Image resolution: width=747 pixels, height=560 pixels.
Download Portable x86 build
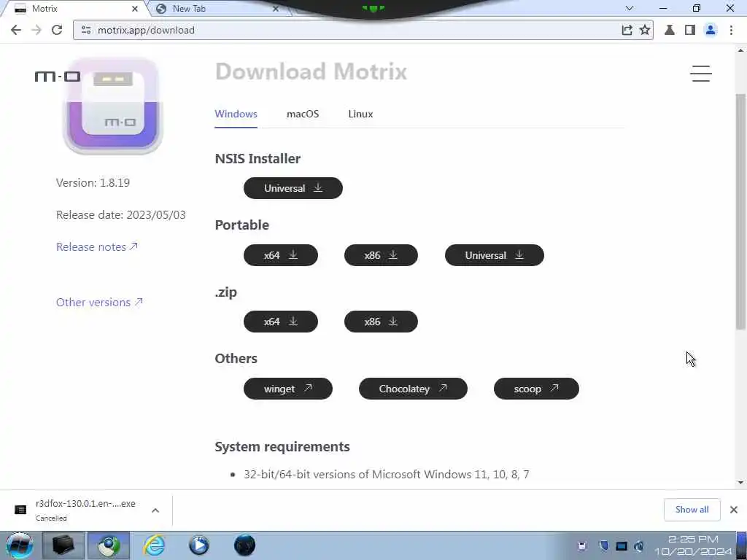381,255
